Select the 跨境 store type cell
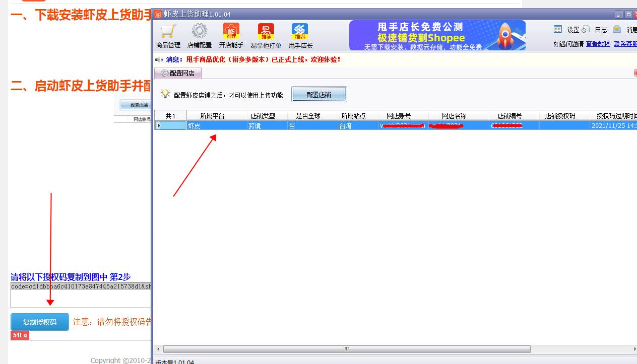The height and width of the screenshot is (364, 637). [x=268, y=125]
